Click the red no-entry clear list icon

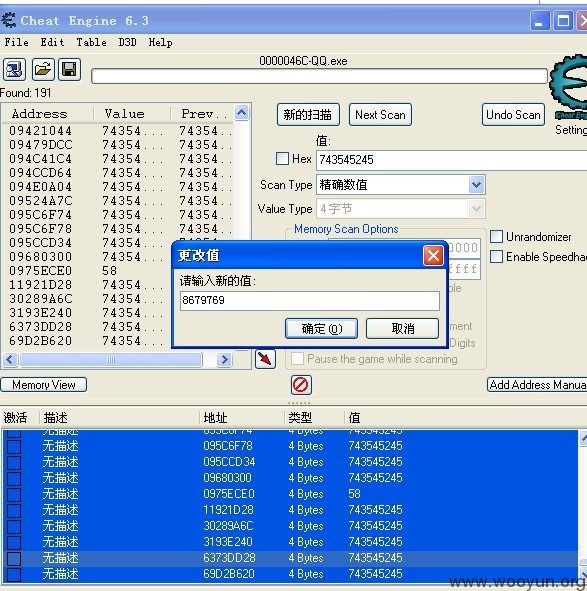pos(301,385)
